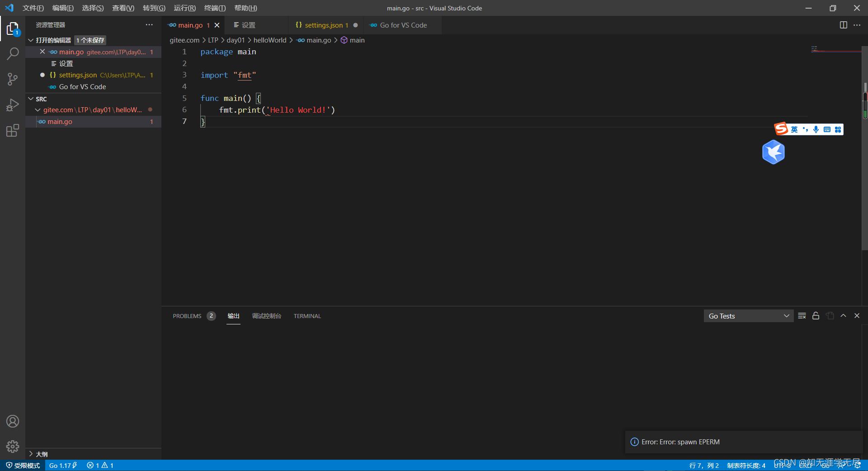The image size is (868, 471).
Task: Open the Source Control view
Action: [x=13, y=80]
